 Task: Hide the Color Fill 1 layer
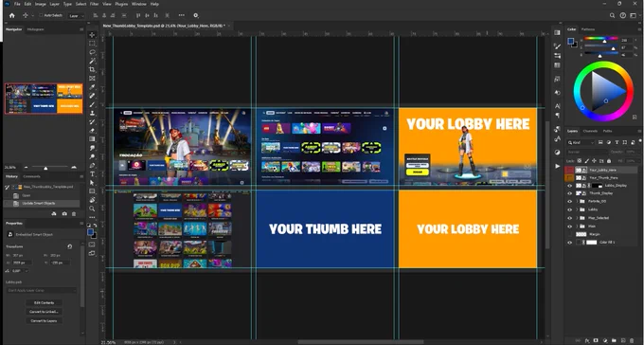[x=569, y=243]
